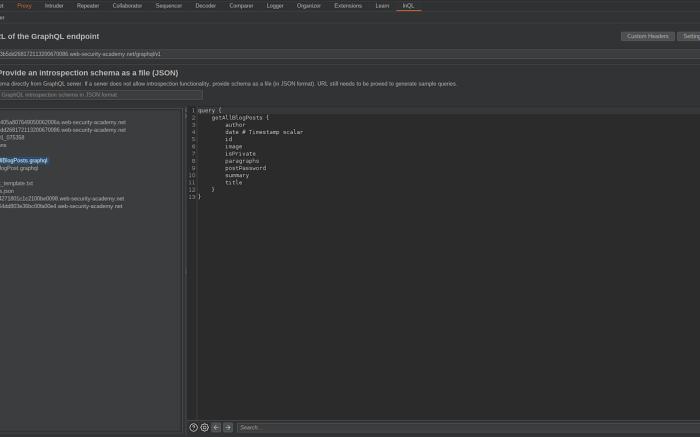Image resolution: width=700 pixels, height=437 pixels.
Task: Click the 'getAllBlogPosts' text in the query
Action: 237,118
